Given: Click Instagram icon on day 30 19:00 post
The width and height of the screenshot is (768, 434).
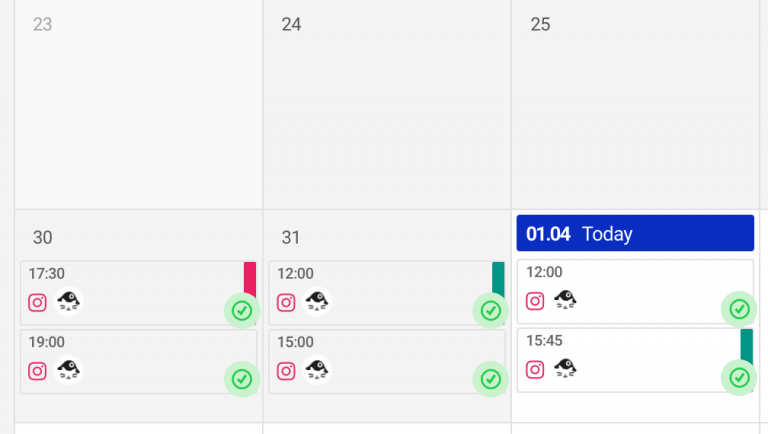Looking at the screenshot, I should point(38,371).
